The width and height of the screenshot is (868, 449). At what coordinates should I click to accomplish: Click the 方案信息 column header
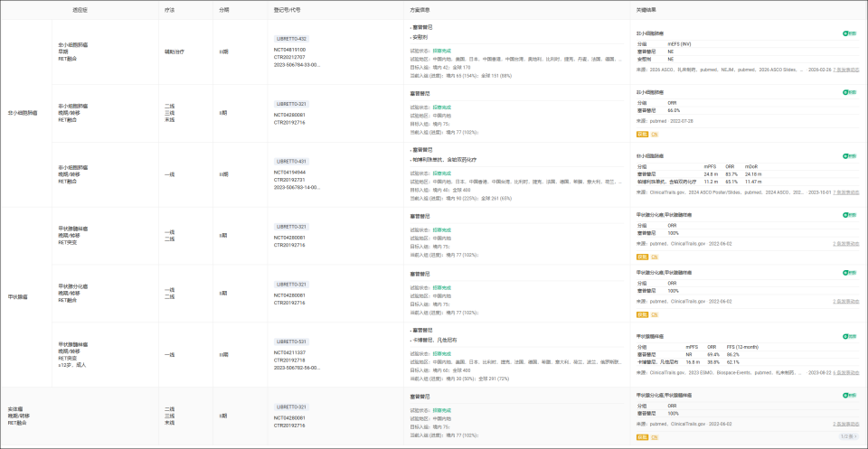pos(420,10)
